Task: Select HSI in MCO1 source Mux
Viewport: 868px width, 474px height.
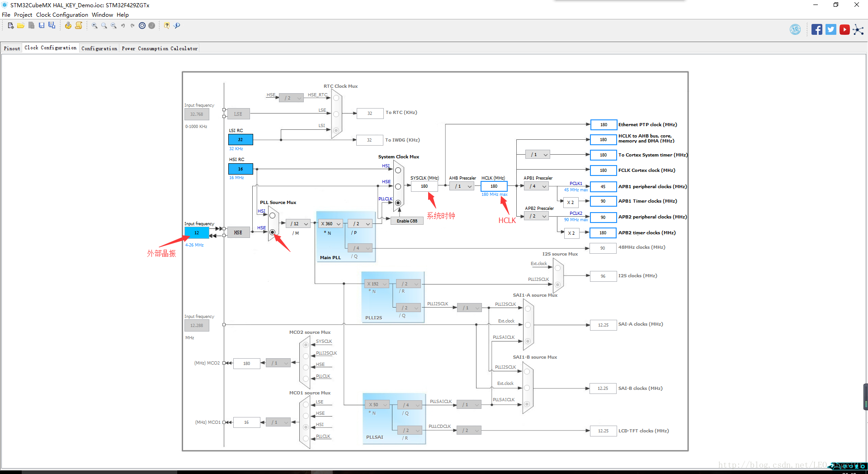Action: pyautogui.click(x=306, y=427)
